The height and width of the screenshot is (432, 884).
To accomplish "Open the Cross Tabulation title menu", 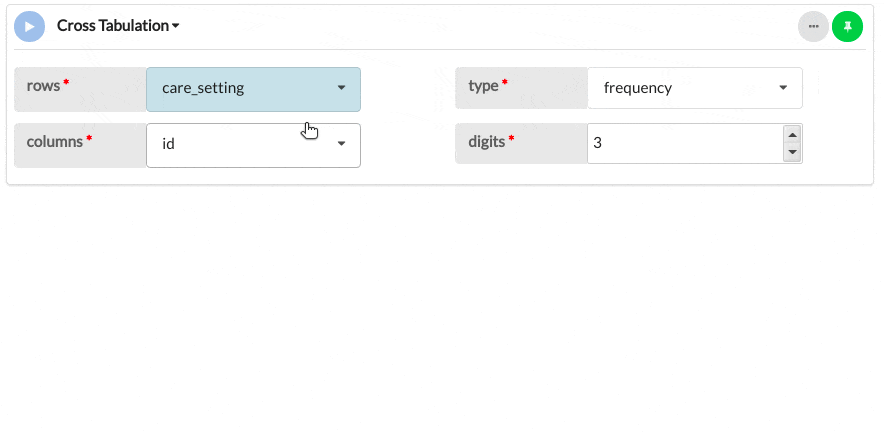I will click(x=112, y=26).
